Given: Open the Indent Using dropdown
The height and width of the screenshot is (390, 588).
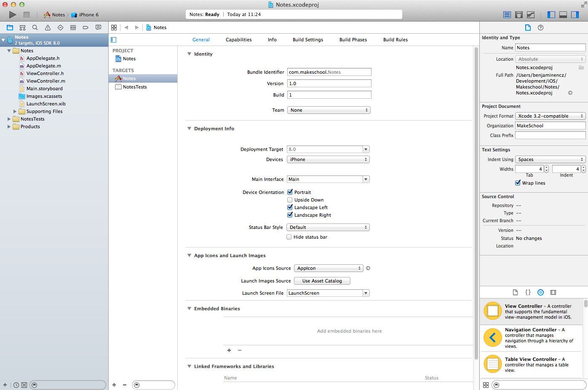Looking at the screenshot, I should [550, 159].
